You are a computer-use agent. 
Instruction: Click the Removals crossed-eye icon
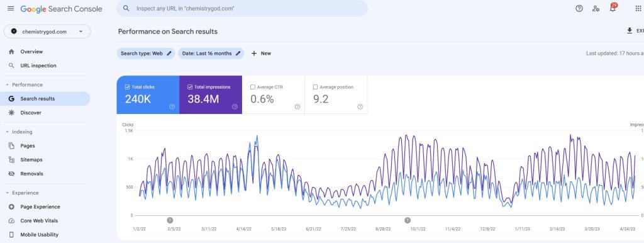click(11, 174)
